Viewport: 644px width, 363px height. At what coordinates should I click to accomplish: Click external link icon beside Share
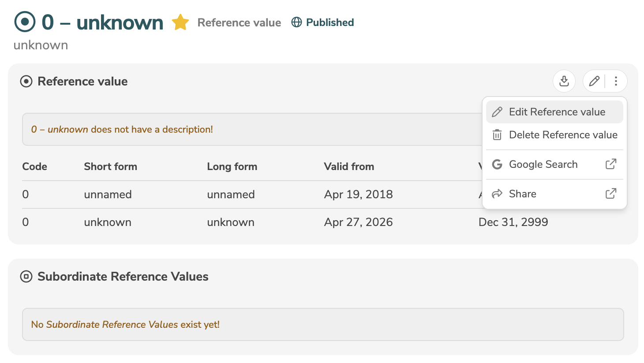coord(611,194)
